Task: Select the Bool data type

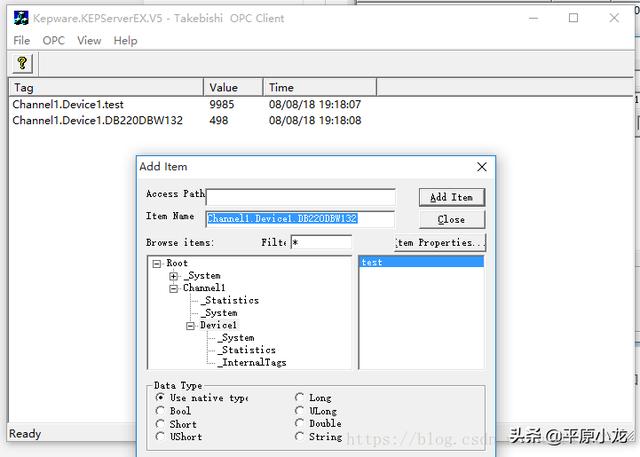Action: click(160, 410)
